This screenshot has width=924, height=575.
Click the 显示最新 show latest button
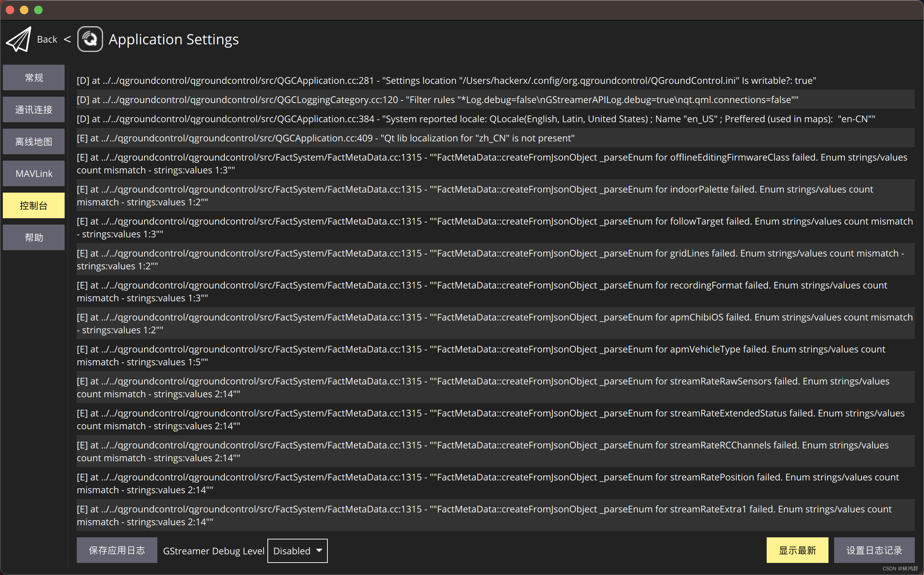(x=797, y=550)
